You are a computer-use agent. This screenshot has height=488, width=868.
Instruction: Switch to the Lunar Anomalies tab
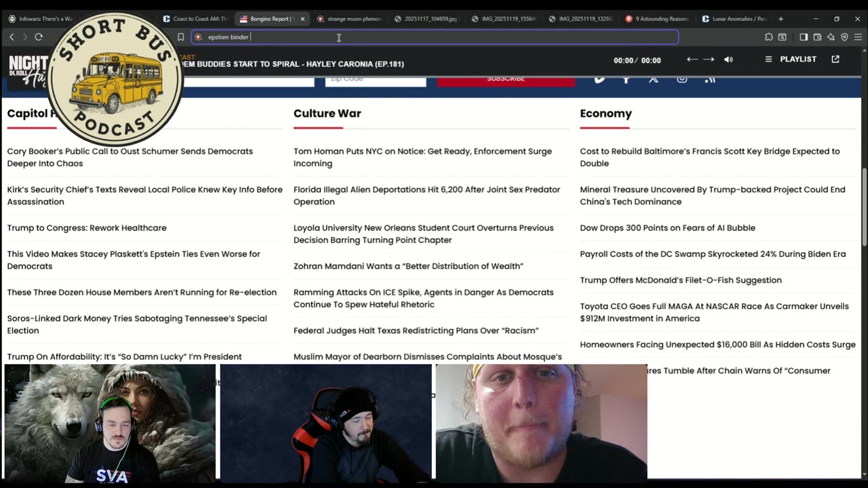736,19
